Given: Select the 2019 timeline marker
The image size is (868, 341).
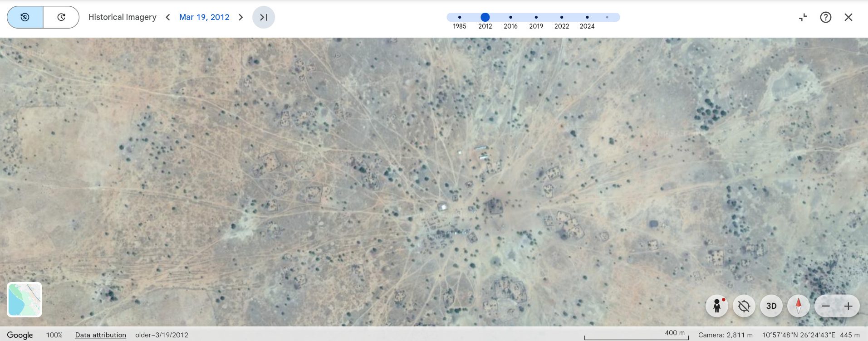Looking at the screenshot, I should (536, 17).
